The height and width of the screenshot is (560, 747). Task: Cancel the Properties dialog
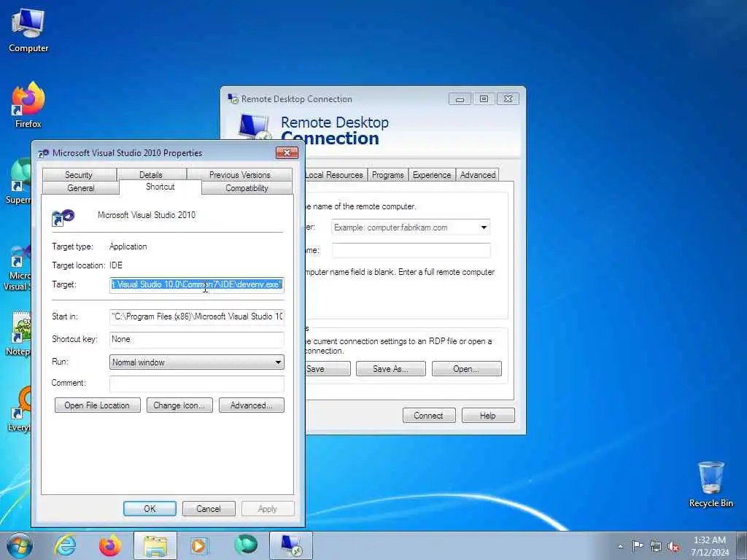(209, 508)
